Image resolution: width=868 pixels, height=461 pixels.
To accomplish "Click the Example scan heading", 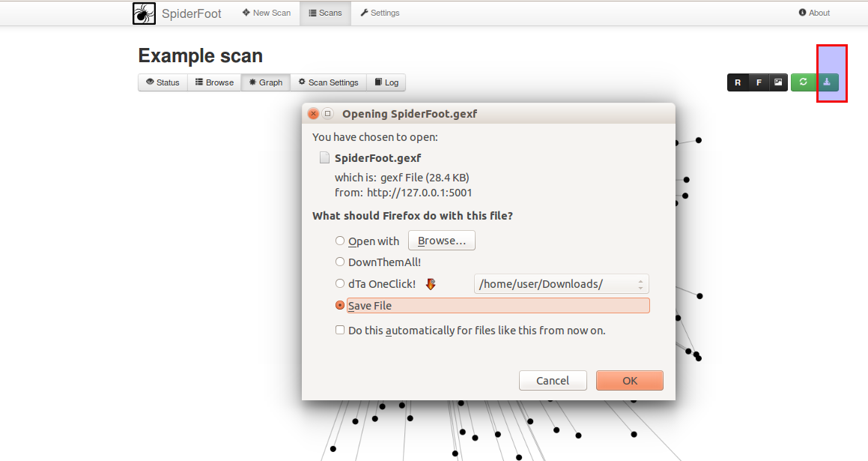I will (x=201, y=56).
